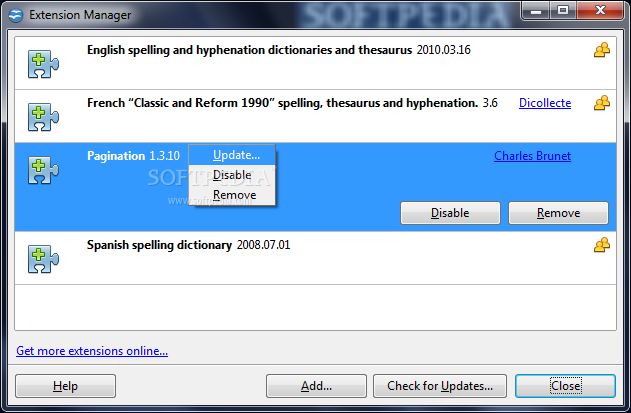Click Check for Updates... button
This screenshot has height=413, width=631.
pyautogui.click(x=440, y=386)
